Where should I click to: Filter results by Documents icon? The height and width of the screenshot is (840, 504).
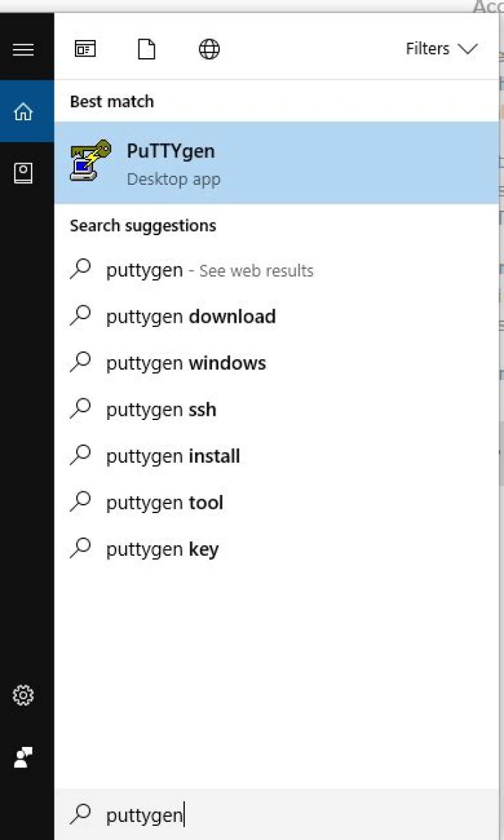click(x=146, y=49)
